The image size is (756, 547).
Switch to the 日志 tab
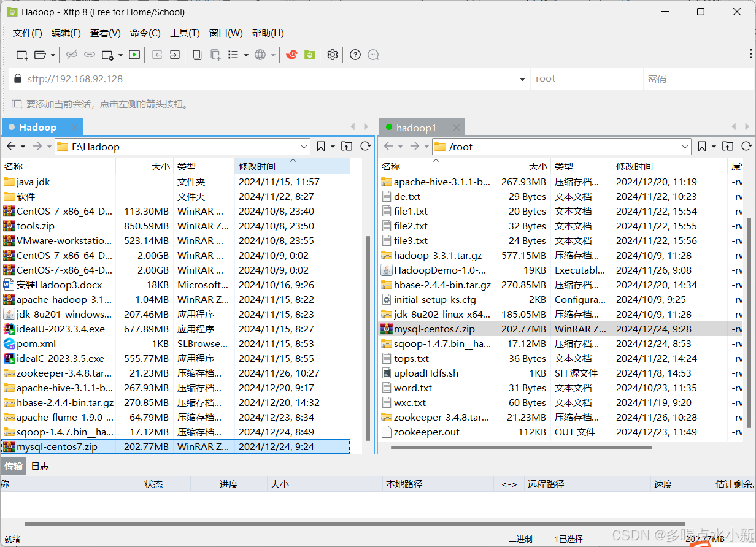pyautogui.click(x=39, y=466)
